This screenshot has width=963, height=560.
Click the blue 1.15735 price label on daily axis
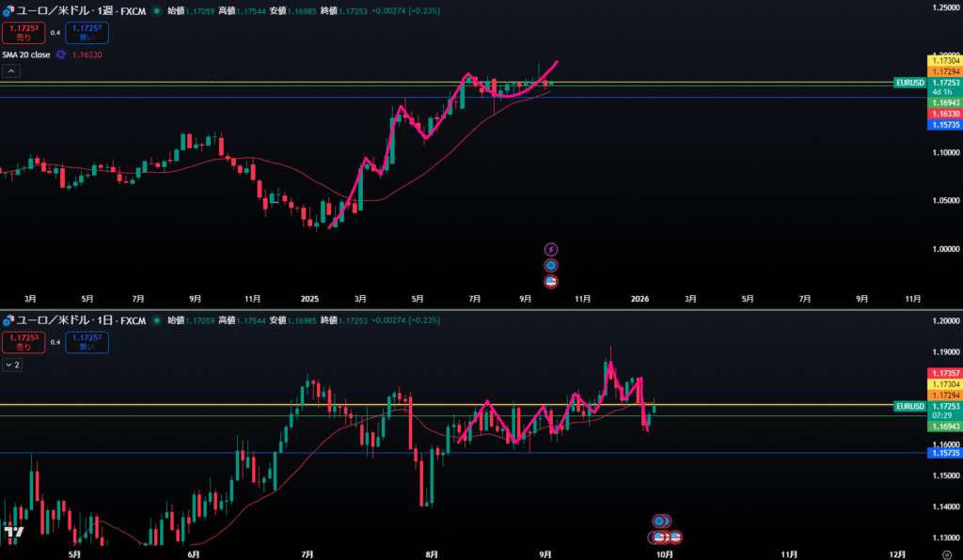point(944,453)
